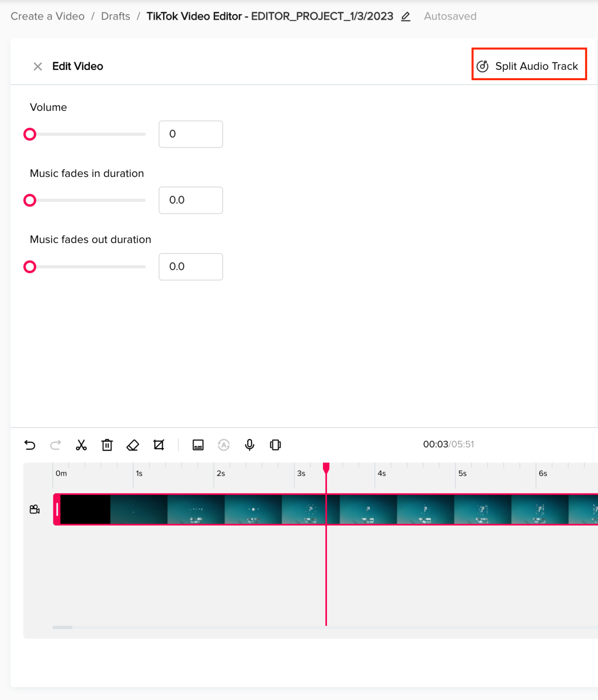
Task: Click the 4s mark on timeline ruler
Action: 382,474
